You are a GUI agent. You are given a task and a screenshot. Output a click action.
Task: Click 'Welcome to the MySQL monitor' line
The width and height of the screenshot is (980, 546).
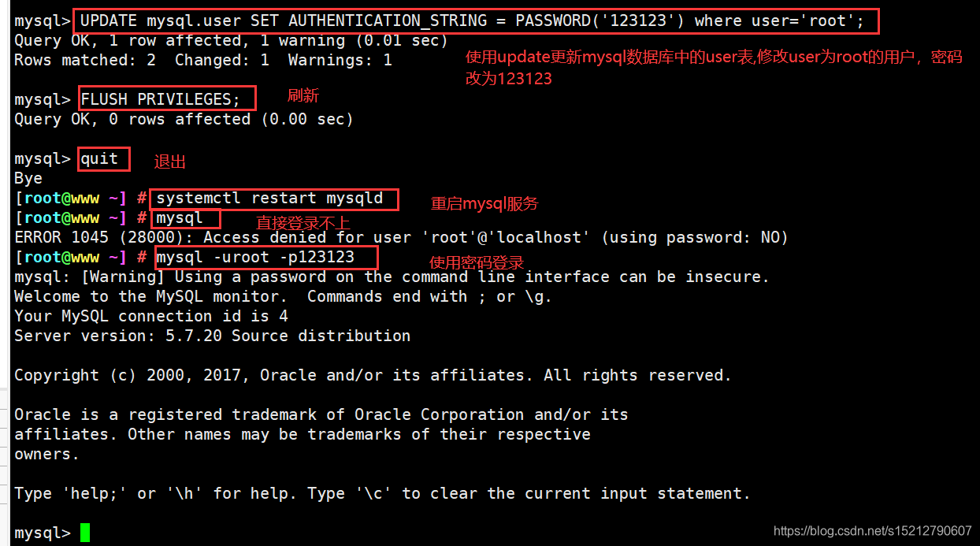pyautogui.click(x=283, y=297)
